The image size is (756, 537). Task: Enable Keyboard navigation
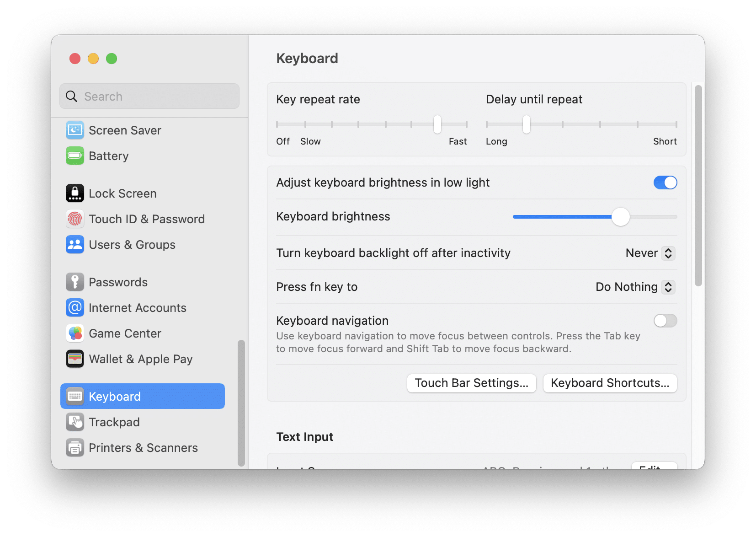pyautogui.click(x=665, y=321)
